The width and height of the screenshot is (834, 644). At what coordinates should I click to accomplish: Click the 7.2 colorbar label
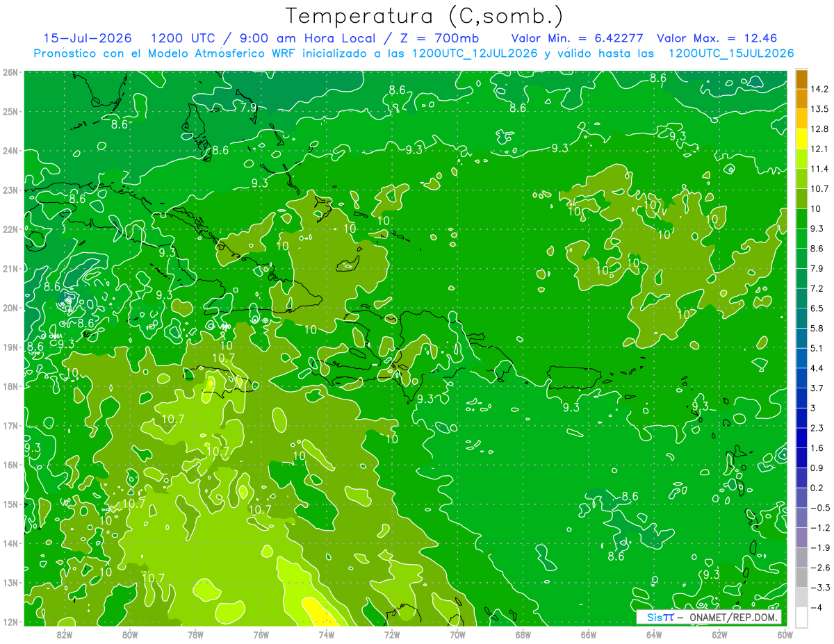coord(816,288)
